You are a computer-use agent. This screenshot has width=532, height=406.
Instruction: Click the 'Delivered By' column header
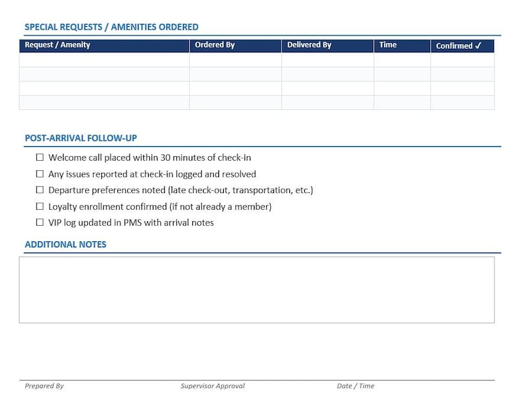328,46
